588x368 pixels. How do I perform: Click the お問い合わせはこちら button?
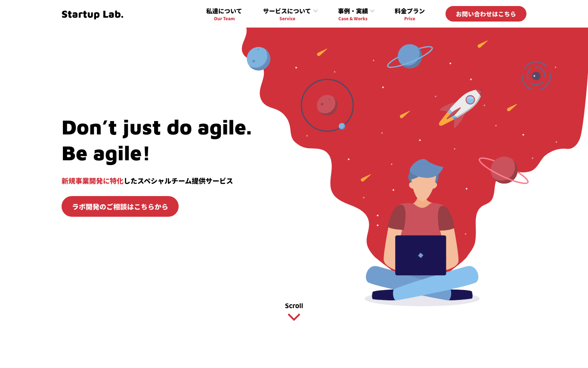tap(486, 14)
